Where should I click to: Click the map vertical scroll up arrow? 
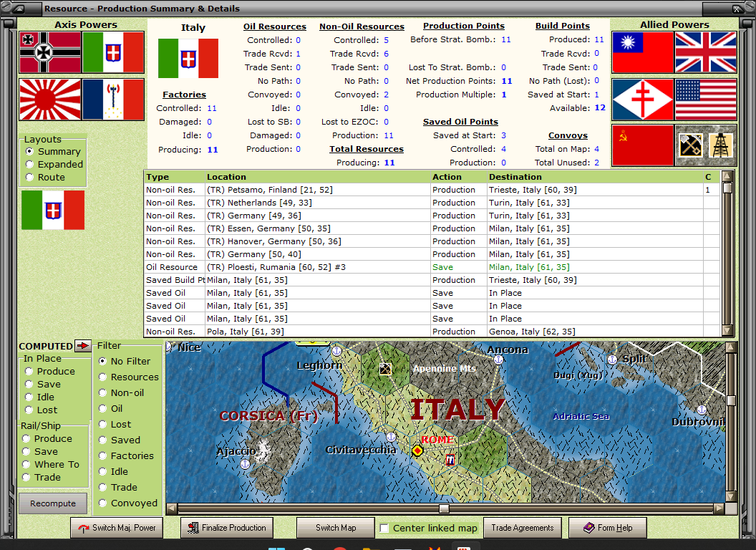pos(731,347)
